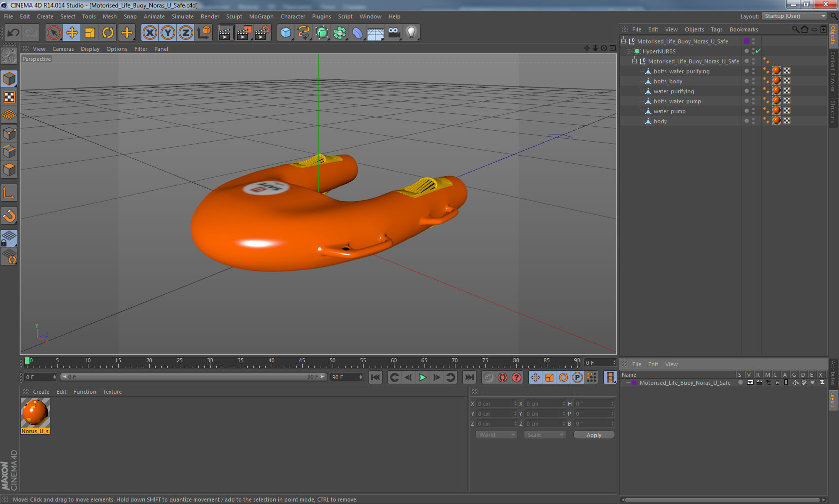Add a Floor environment object

click(x=376, y=33)
